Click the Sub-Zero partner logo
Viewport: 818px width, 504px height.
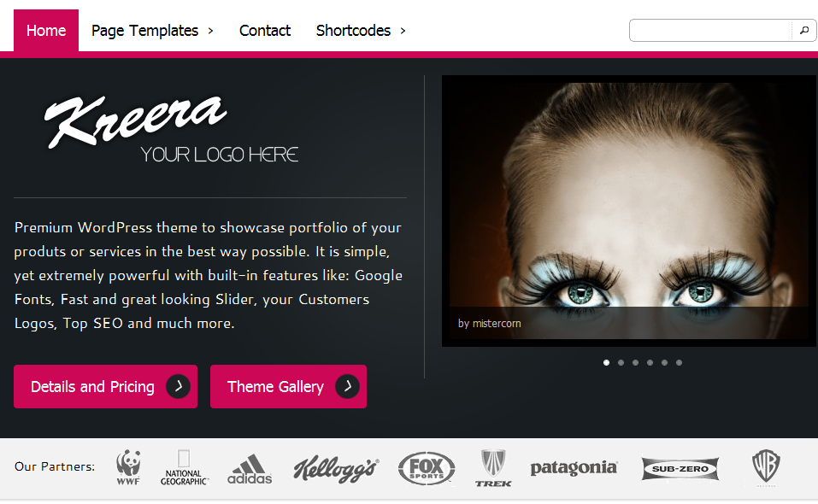click(680, 469)
